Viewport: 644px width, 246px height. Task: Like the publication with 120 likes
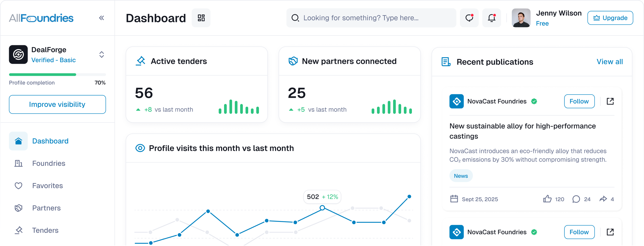click(547, 199)
